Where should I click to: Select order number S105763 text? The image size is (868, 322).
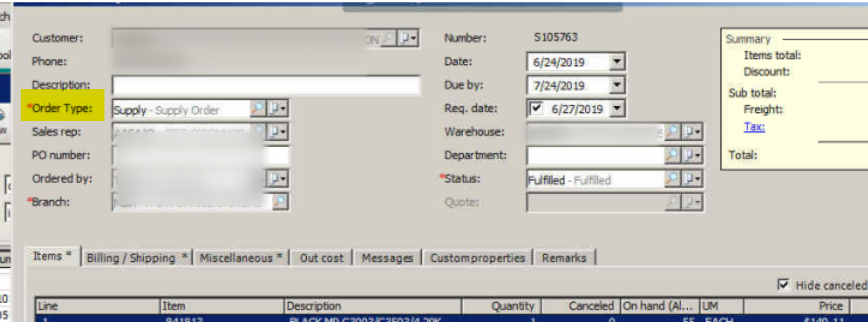point(556,37)
